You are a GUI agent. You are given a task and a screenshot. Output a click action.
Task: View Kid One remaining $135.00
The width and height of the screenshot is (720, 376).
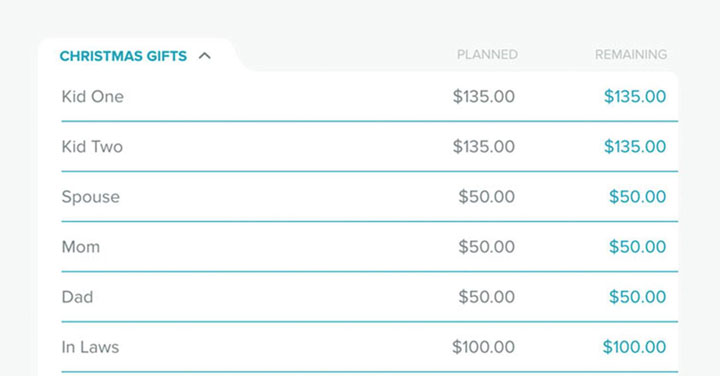(635, 96)
